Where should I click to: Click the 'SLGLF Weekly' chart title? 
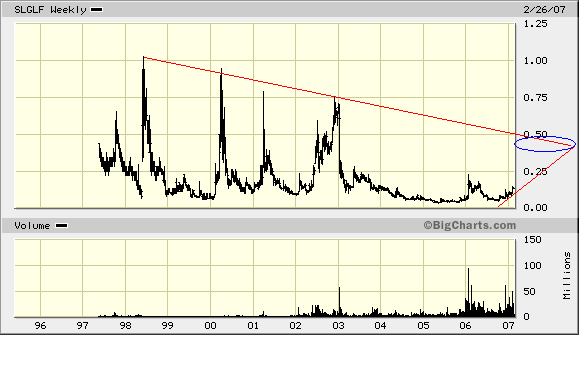tap(50, 10)
